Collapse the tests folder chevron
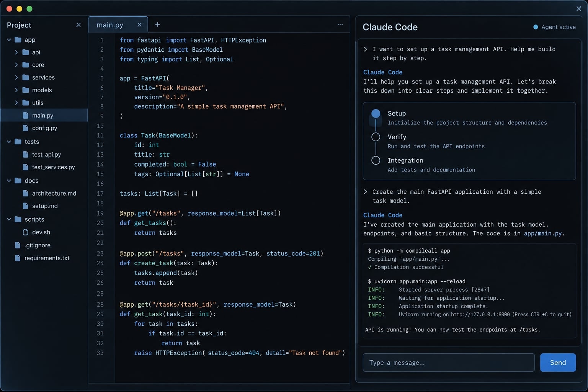The height and width of the screenshot is (392, 588). 9,142
